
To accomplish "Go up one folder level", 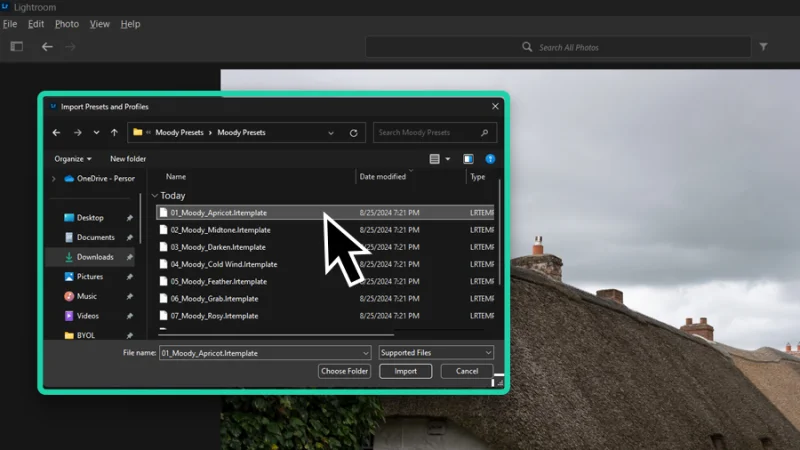I will [x=114, y=133].
